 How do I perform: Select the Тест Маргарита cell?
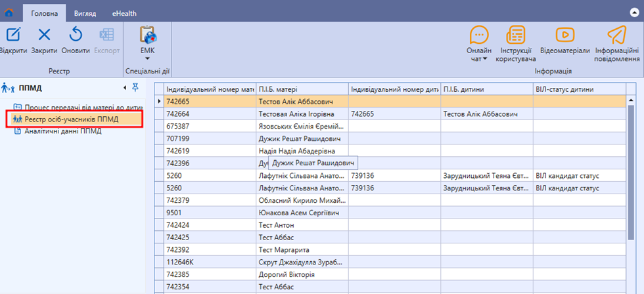(302, 250)
